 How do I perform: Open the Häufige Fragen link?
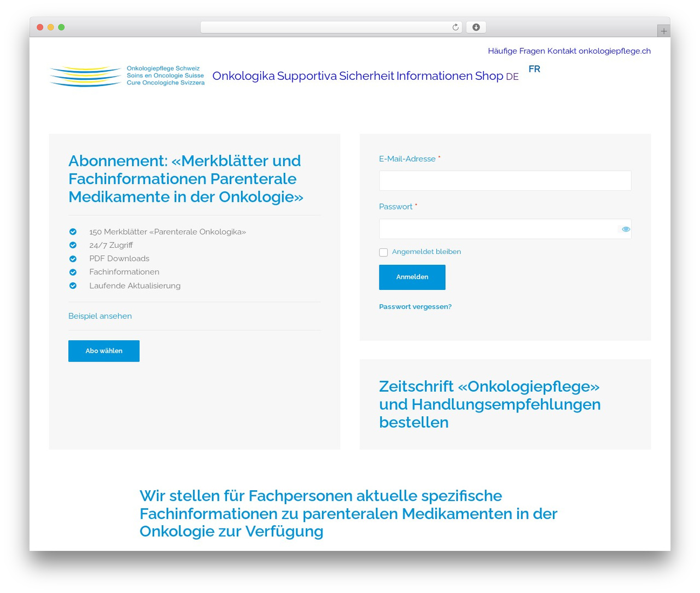pyautogui.click(x=516, y=51)
